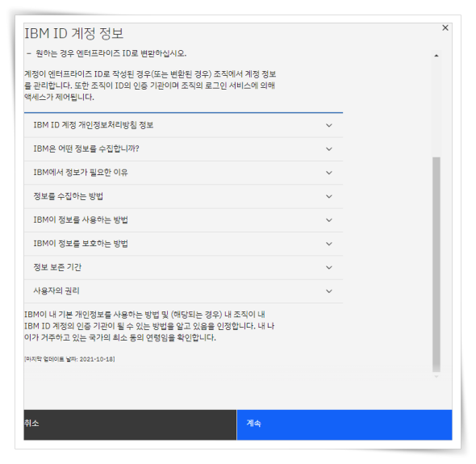476x464 pixels.
Task: Expand the 정보 보존 기간 chevron
Action: [329, 268]
